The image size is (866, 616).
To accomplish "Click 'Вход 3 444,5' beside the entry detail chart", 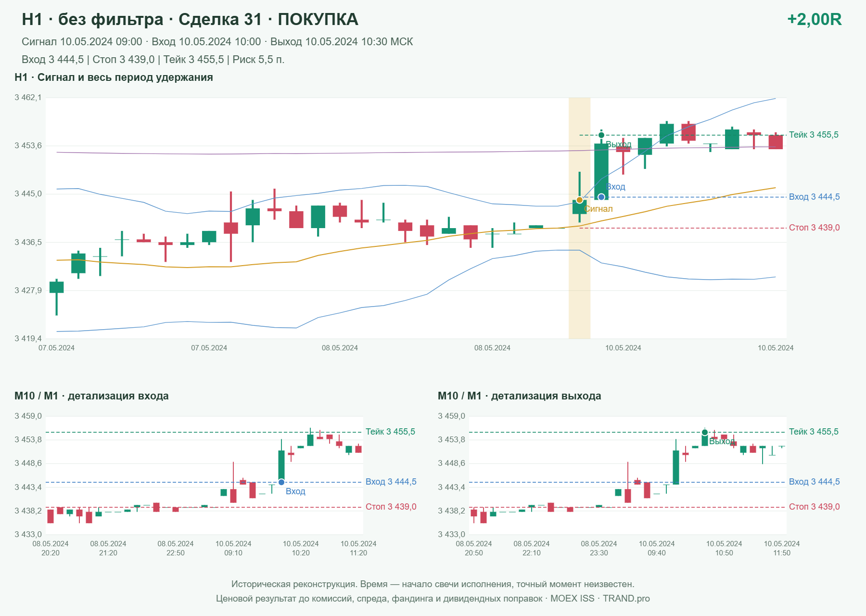I will pos(391,482).
